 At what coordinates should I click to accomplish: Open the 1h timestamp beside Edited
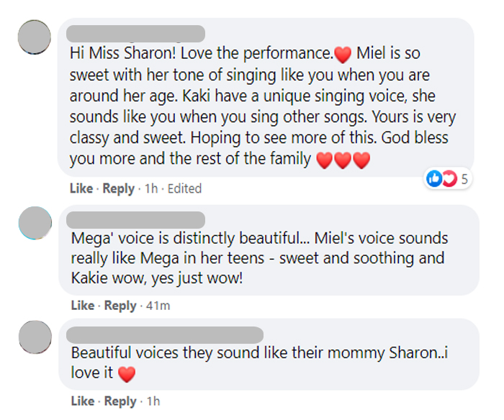tap(151, 188)
